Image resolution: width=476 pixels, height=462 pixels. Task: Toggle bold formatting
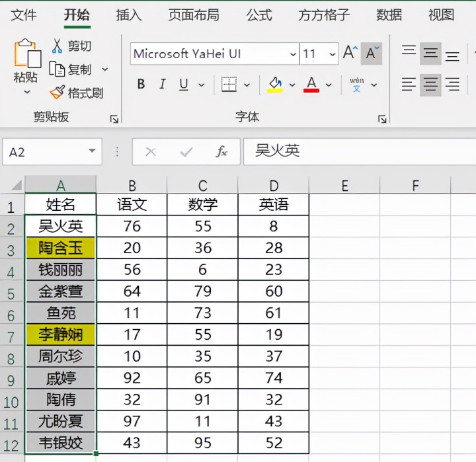141,85
